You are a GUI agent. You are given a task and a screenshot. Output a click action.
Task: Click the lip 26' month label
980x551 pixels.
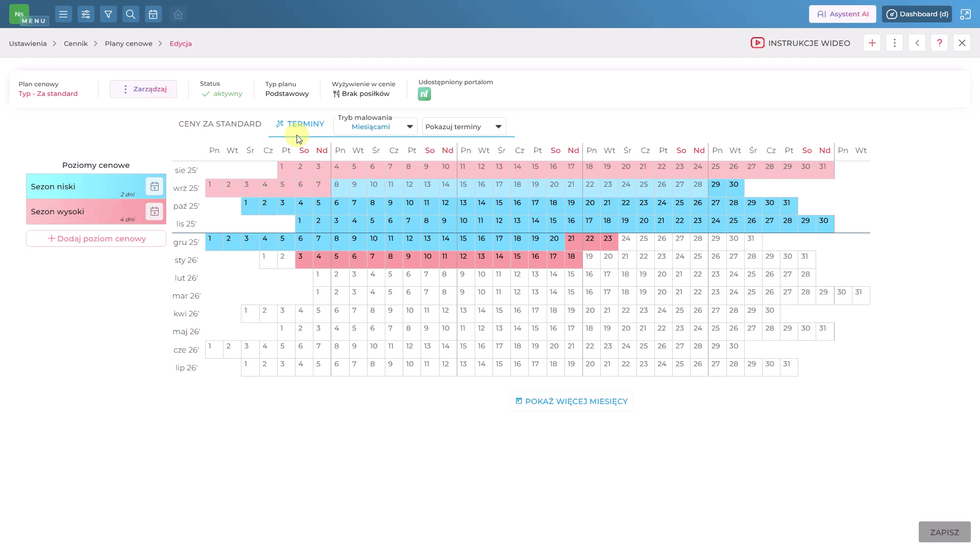[186, 368]
